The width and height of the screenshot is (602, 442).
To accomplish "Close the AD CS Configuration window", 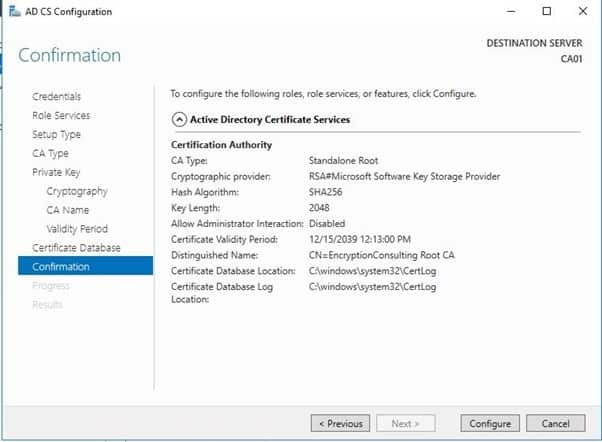I will (583, 12).
